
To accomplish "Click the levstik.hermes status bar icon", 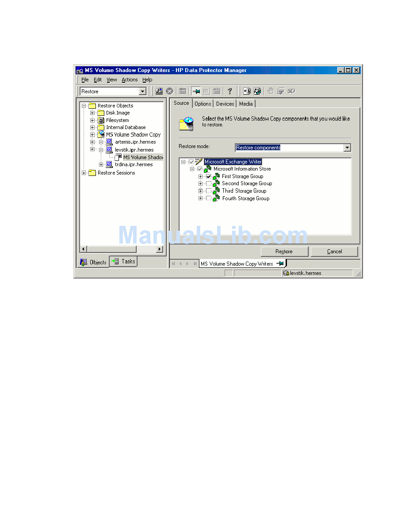I will (x=286, y=273).
